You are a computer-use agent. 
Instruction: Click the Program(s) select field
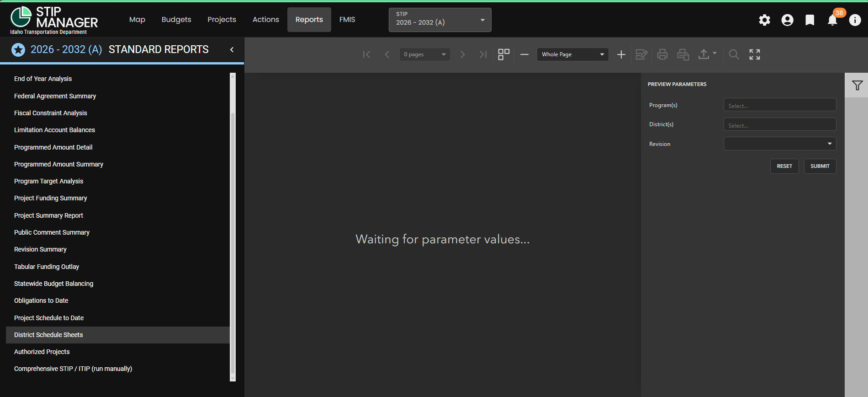780,105
